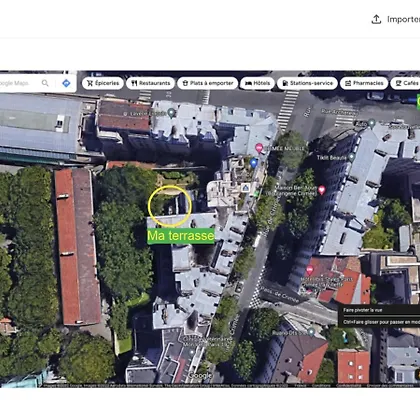Click the teal pin below Rue Archereau label

pyautogui.click(x=372, y=124)
